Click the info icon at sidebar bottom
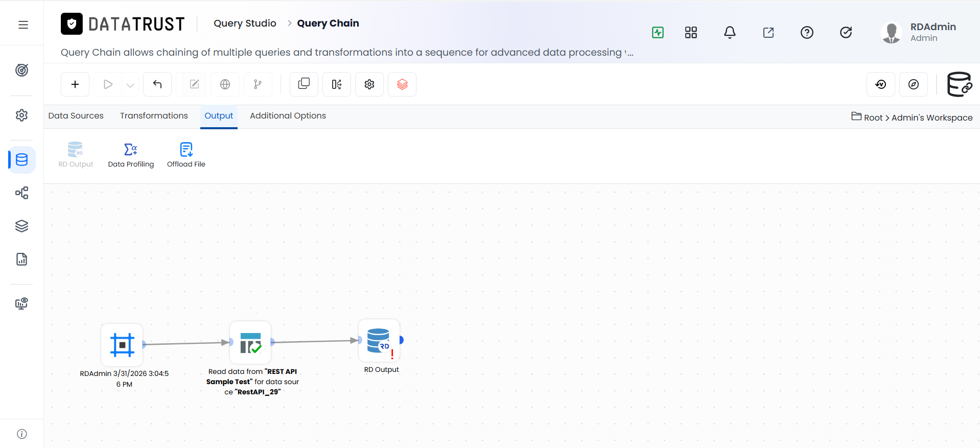Screen dimensions: 980x448 tap(21, 434)
